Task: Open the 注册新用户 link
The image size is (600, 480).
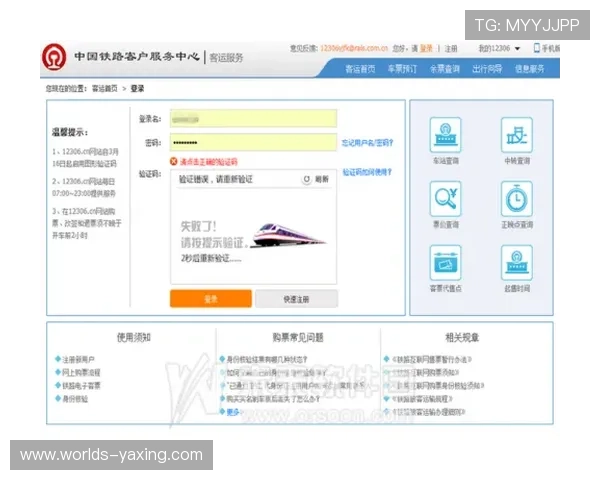Action: (x=78, y=359)
